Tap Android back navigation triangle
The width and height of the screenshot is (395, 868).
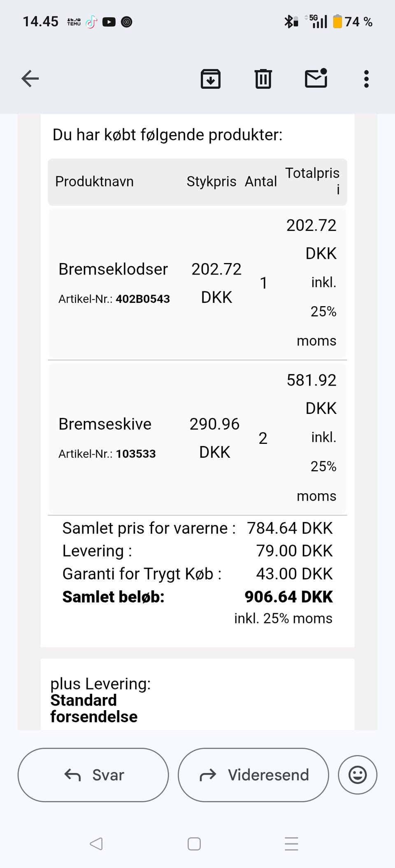tap(96, 844)
